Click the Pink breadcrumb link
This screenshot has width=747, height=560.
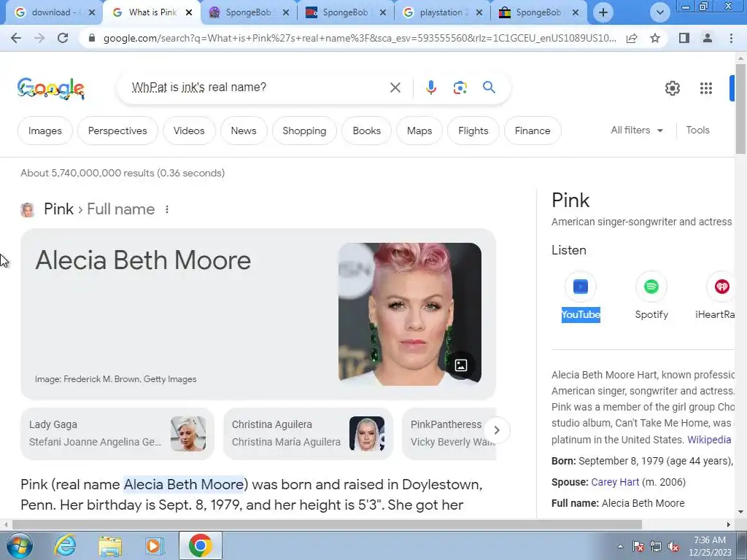point(58,209)
